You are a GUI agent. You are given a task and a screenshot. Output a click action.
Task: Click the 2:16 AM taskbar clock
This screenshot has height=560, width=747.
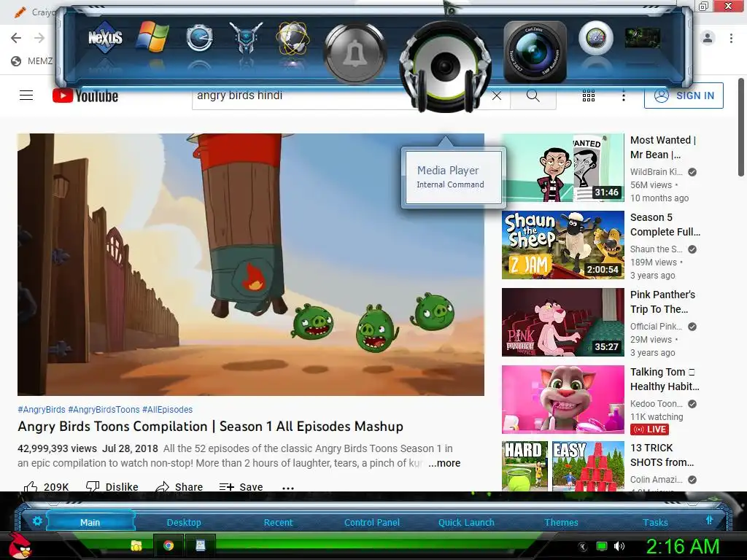click(682, 546)
